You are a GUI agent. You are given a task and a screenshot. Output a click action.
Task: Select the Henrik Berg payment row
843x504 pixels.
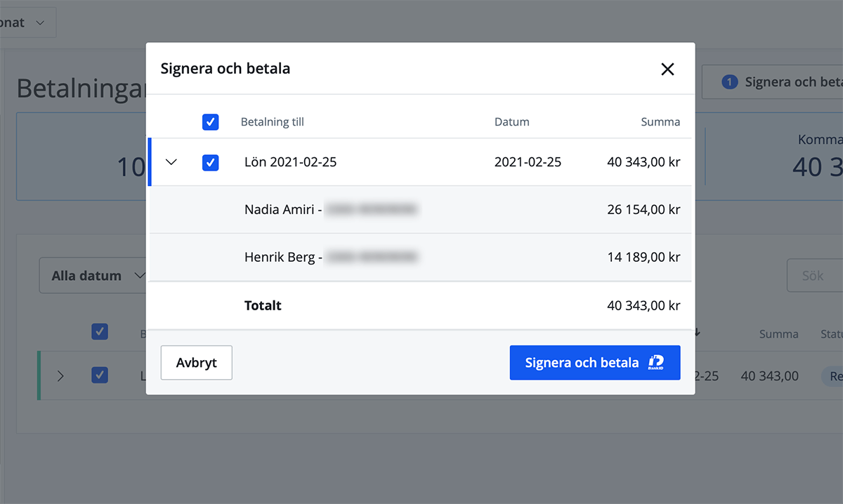coord(420,257)
